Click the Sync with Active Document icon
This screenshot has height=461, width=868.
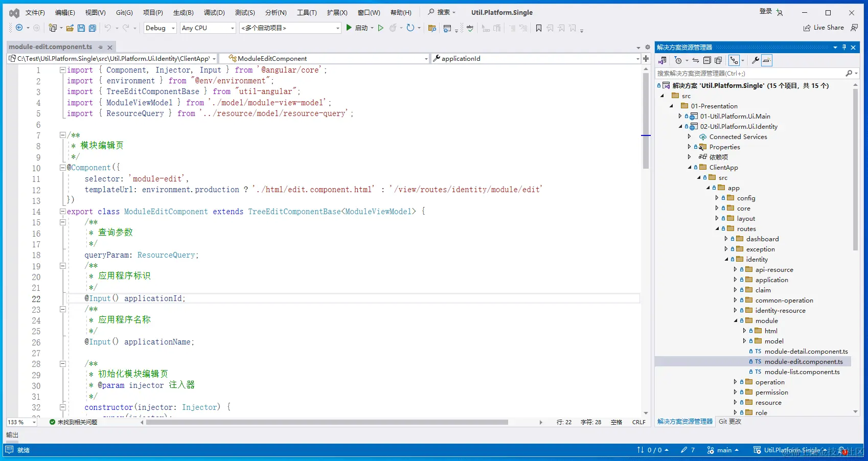pyautogui.click(x=696, y=60)
